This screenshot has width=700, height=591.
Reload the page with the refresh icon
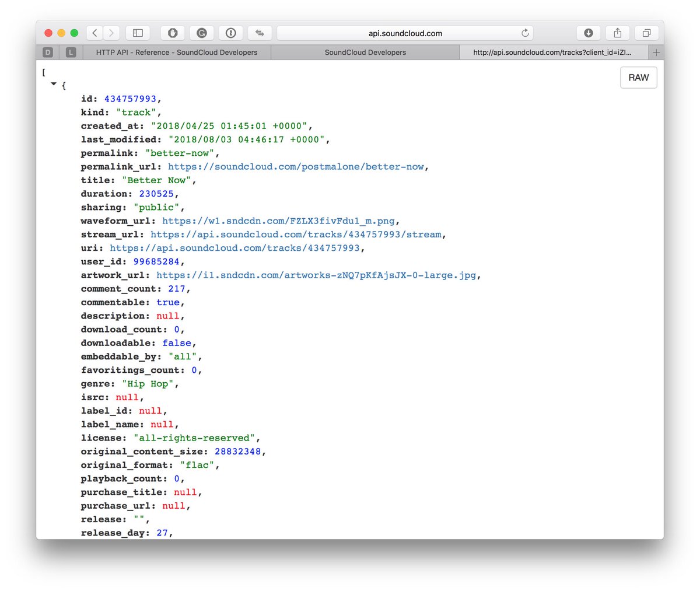coord(525,33)
